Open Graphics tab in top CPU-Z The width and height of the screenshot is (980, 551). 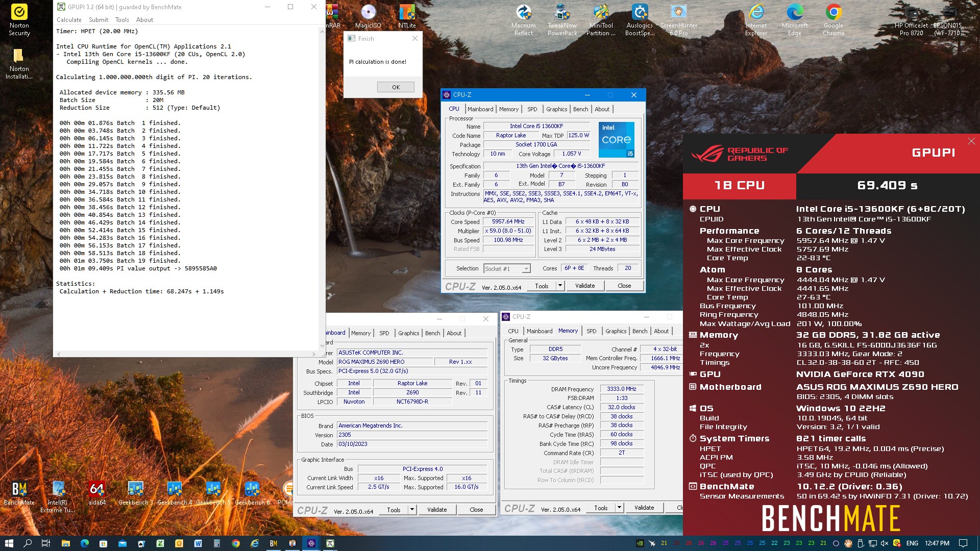[x=556, y=109]
